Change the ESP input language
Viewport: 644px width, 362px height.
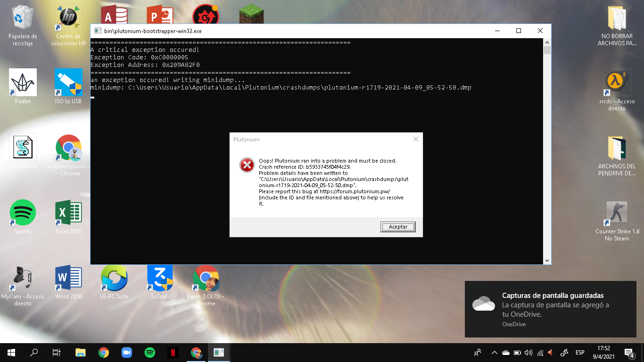click(x=580, y=353)
